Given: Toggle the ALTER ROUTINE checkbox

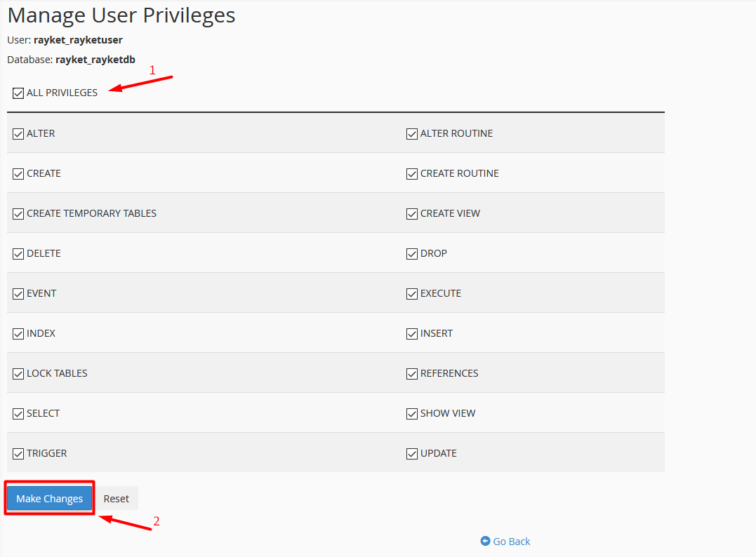Looking at the screenshot, I should pyautogui.click(x=412, y=133).
